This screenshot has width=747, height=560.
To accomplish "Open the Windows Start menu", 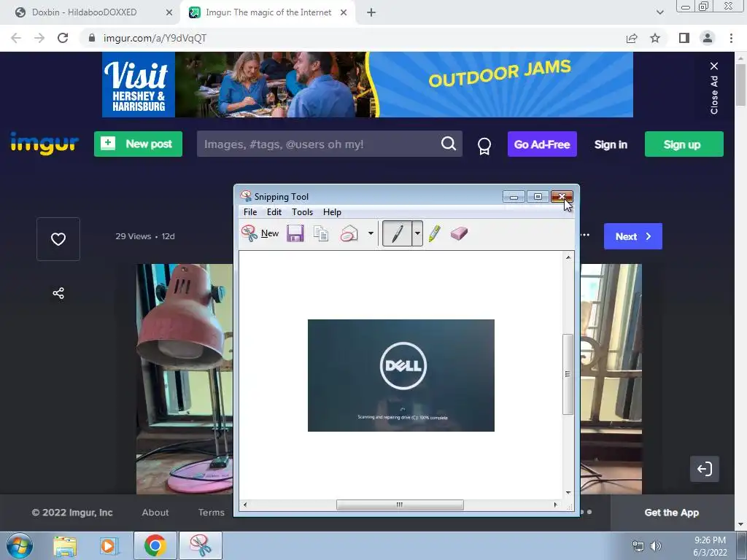I will pyautogui.click(x=20, y=545).
